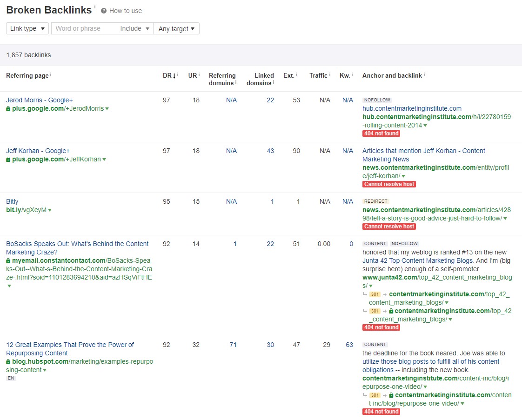Viewport: 522px width, 420px height.
Task: Sort the table by DR column
Action: pyautogui.click(x=168, y=75)
